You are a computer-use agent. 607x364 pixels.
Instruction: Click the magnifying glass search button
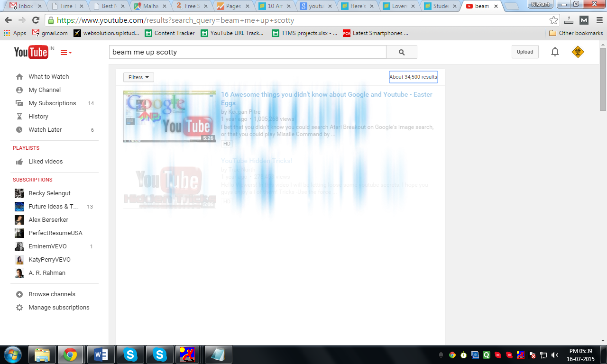pyautogui.click(x=402, y=52)
